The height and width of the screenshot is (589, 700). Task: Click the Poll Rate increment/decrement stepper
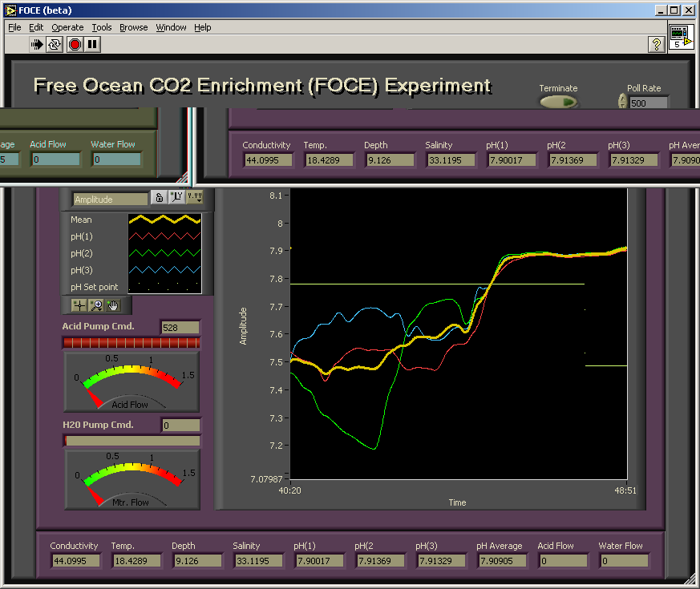622,101
